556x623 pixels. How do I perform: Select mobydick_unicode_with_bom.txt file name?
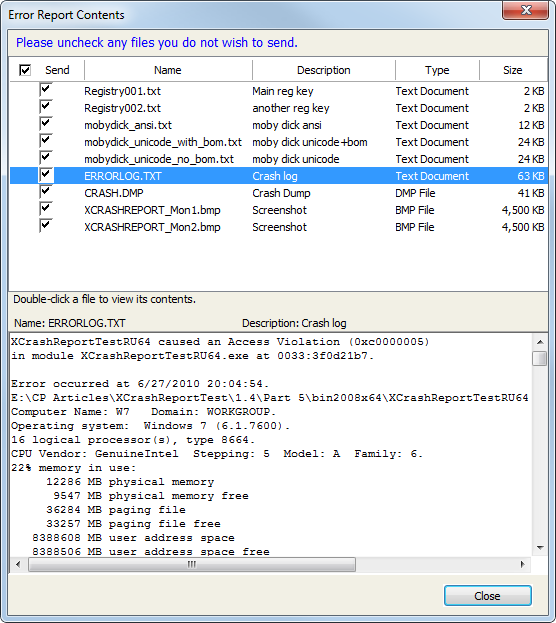pos(163,143)
